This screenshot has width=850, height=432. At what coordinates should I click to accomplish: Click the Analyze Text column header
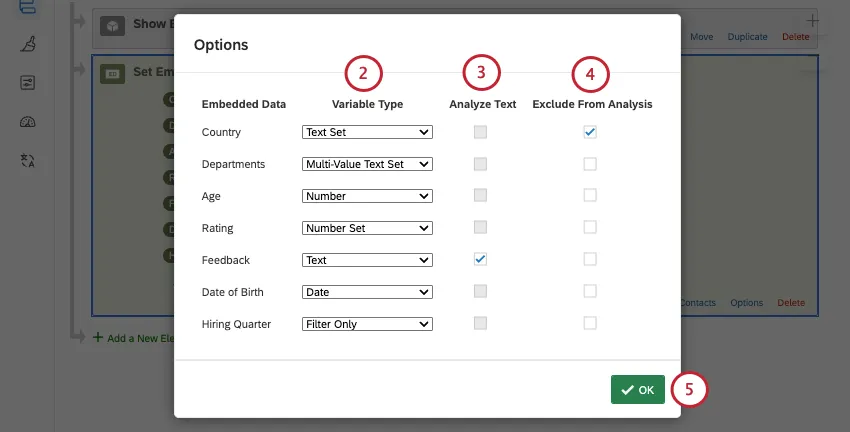click(x=482, y=104)
